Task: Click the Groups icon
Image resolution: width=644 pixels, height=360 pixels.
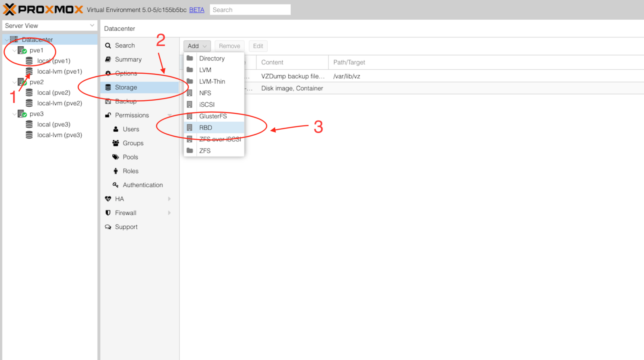Action: pyautogui.click(x=116, y=143)
